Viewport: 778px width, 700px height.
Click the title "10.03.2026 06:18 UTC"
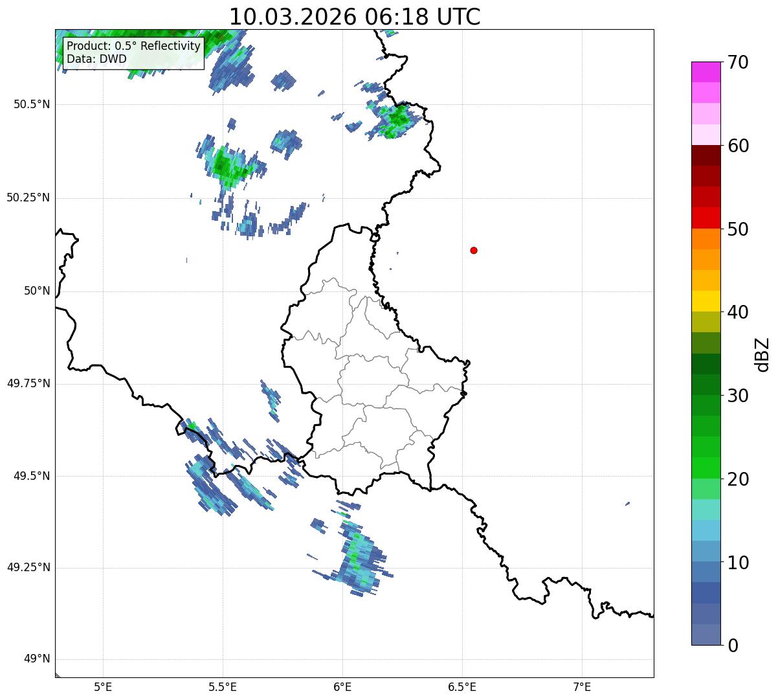click(x=355, y=16)
